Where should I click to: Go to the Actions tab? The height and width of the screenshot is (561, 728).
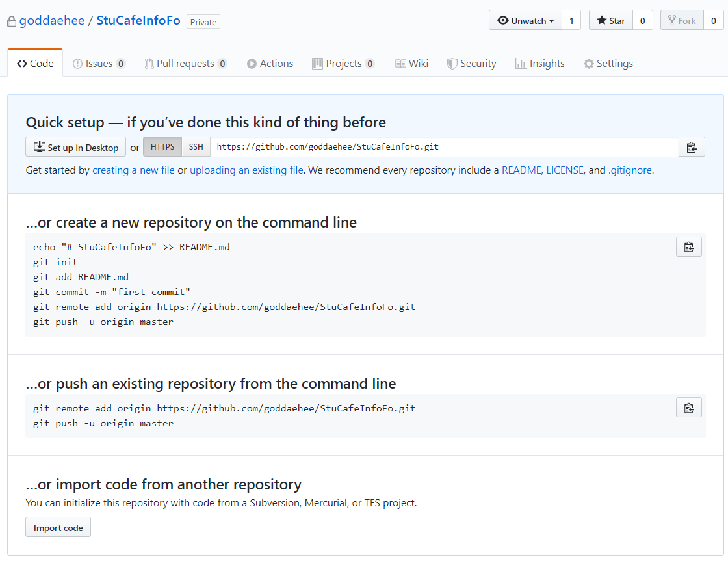270,64
